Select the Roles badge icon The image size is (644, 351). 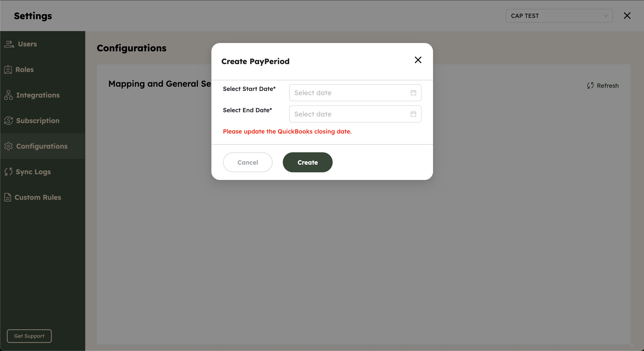point(8,70)
